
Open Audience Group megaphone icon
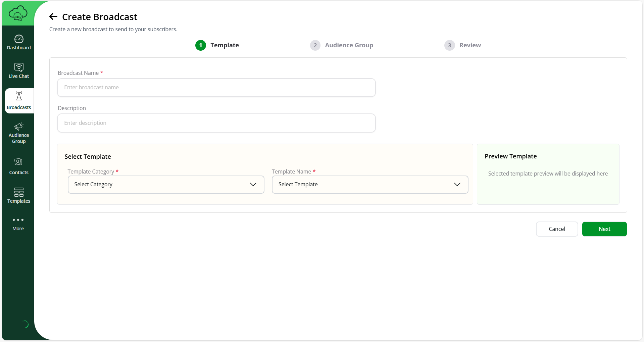point(19,127)
